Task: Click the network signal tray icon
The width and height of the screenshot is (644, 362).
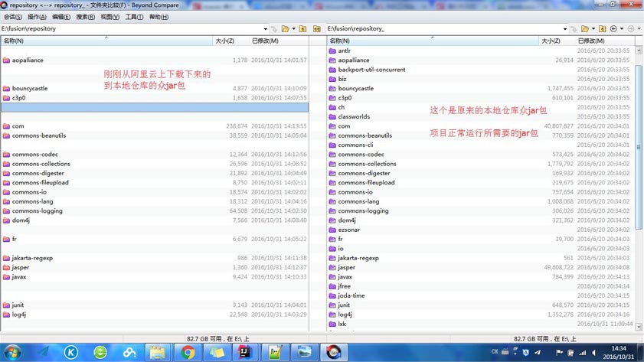Action: 583,353
